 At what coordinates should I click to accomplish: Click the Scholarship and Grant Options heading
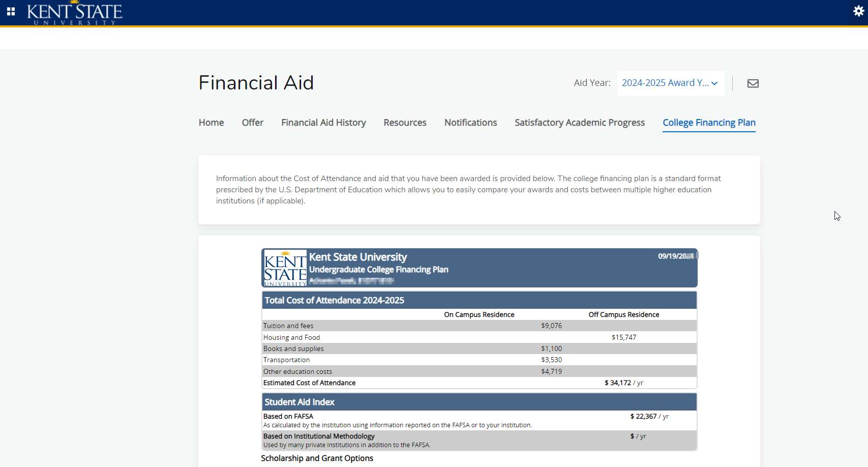(317, 458)
